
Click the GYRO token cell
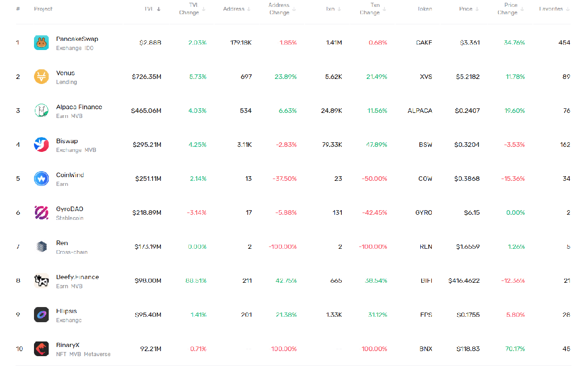(x=424, y=212)
